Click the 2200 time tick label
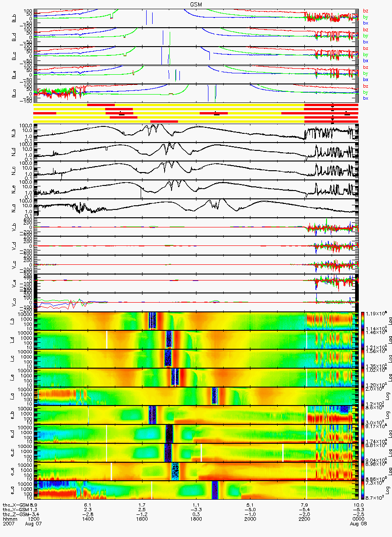This screenshot has height=537, width=392. point(304,519)
